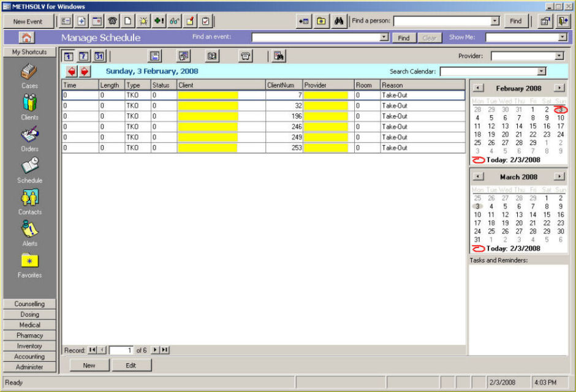Click the small calendar icon in top toolbar
Screen dimensions: 576x392
click(x=97, y=21)
